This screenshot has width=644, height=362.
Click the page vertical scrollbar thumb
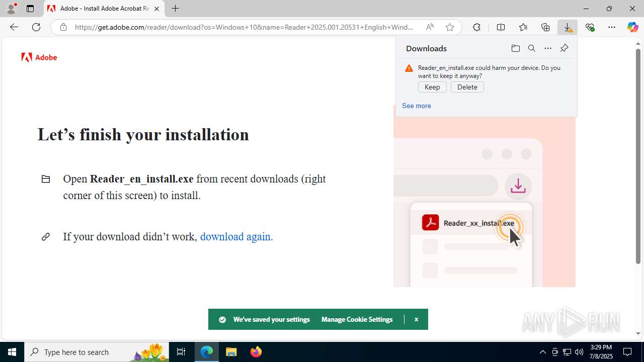pos(638,156)
